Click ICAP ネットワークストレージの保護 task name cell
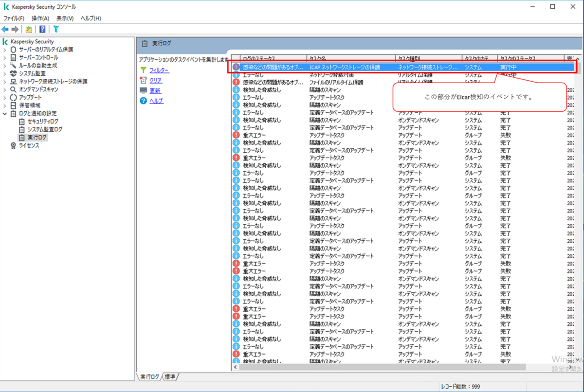This screenshot has width=584, height=392. pos(345,67)
